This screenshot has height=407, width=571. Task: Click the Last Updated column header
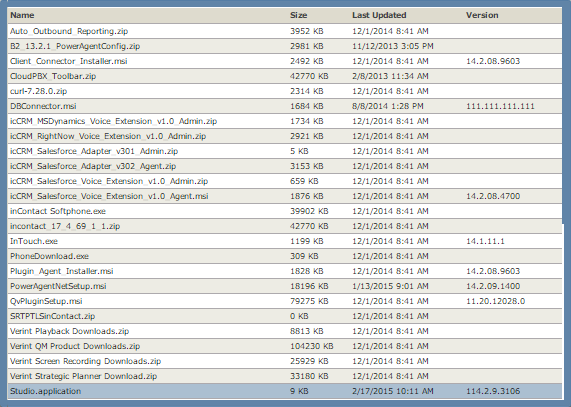click(x=379, y=15)
